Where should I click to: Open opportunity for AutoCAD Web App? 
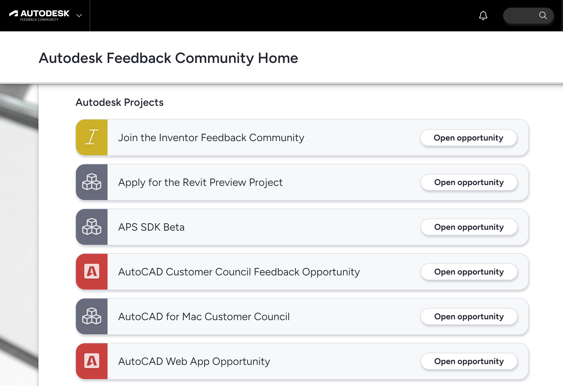pyautogui.click(x=469, y=361)
